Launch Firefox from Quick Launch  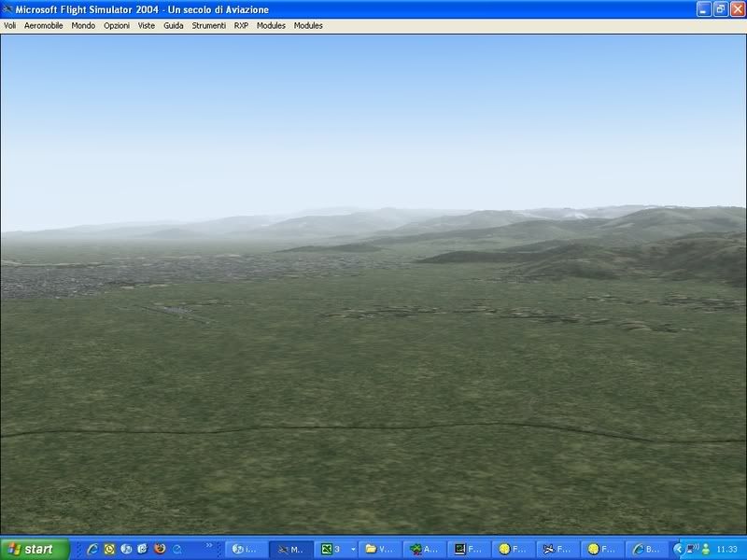[160, 549]
